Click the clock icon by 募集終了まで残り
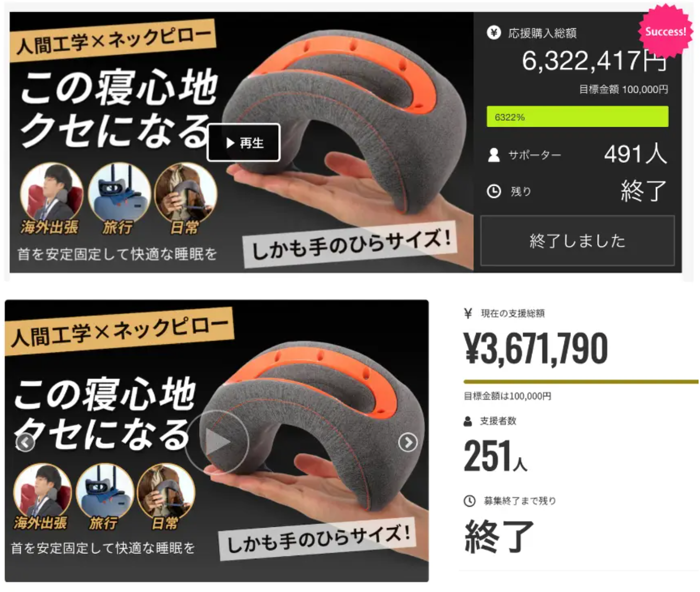 pos(470,501)
